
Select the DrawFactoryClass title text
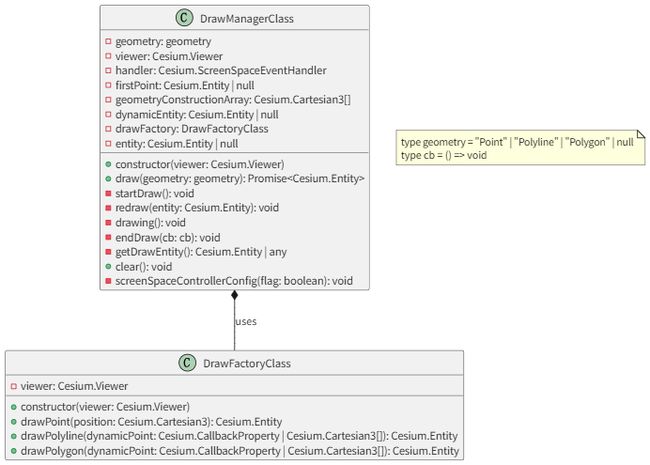pyautogui.click(x=247, y=363)
